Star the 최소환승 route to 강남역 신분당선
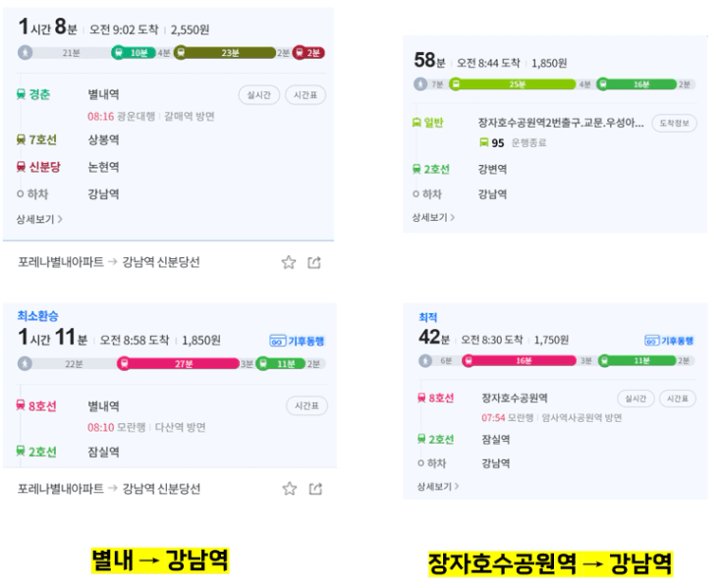720x588 pixels. click(290, 489)
